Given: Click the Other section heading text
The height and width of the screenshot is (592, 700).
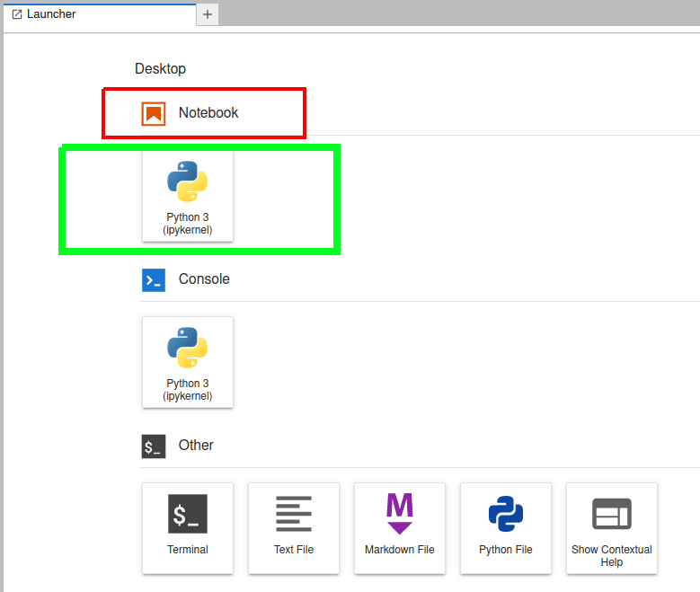Looking at the screenshot, I should point(196,446).
